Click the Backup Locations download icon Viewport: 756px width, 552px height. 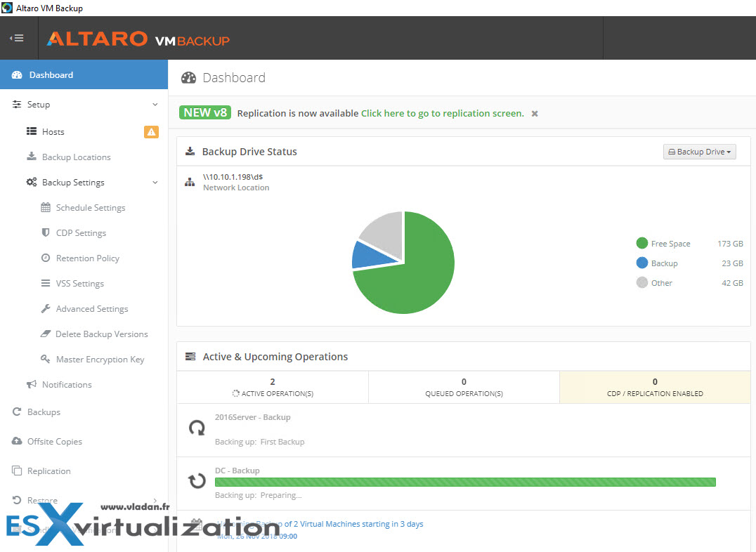coord(32,156)
